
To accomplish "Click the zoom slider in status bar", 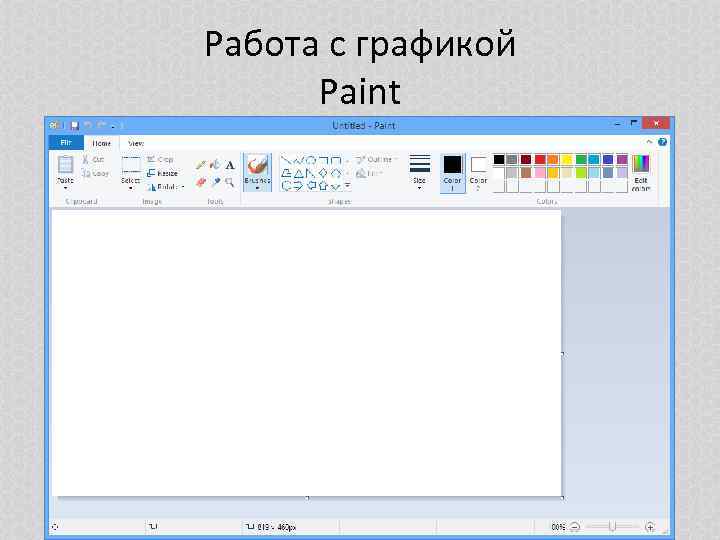I will point(612,527).
